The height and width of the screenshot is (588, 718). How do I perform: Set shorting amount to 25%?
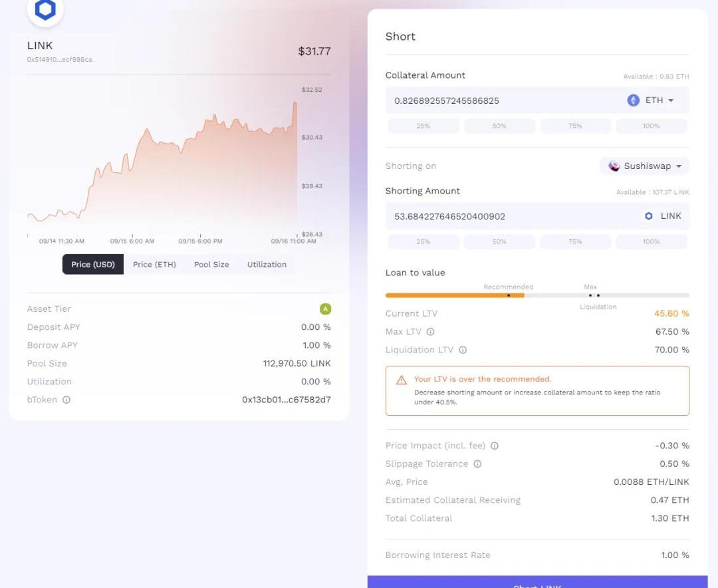pos(423,241)
